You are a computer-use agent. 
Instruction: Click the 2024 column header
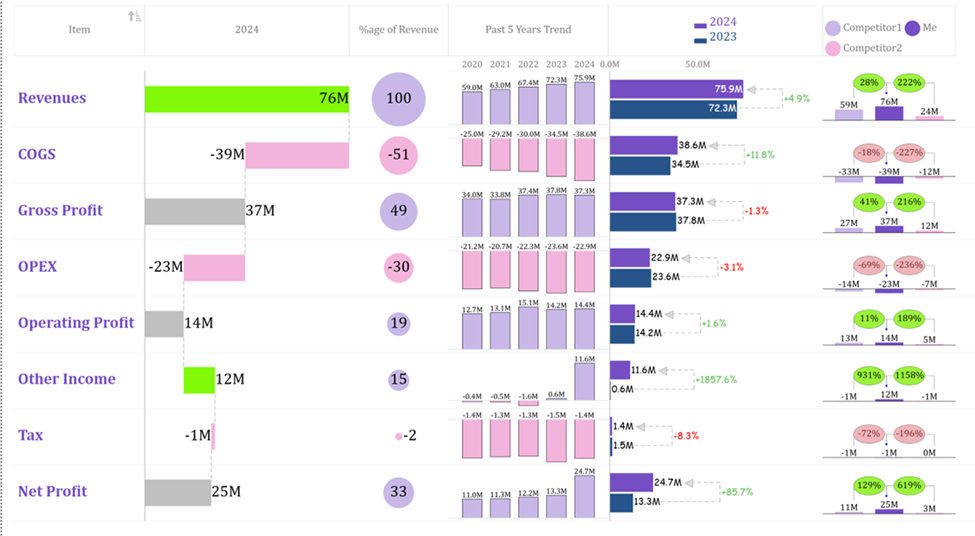click(x=246, y=30)
